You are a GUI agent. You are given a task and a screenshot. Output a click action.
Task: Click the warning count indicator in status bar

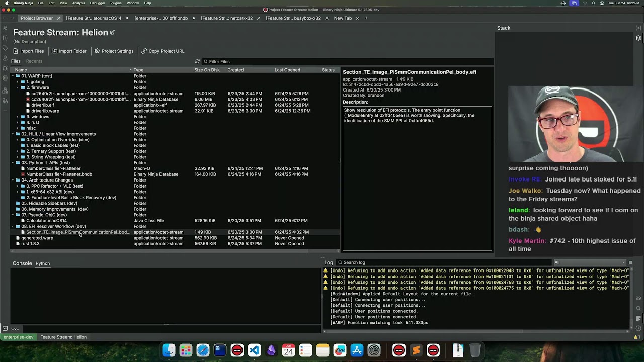point(638,337)
